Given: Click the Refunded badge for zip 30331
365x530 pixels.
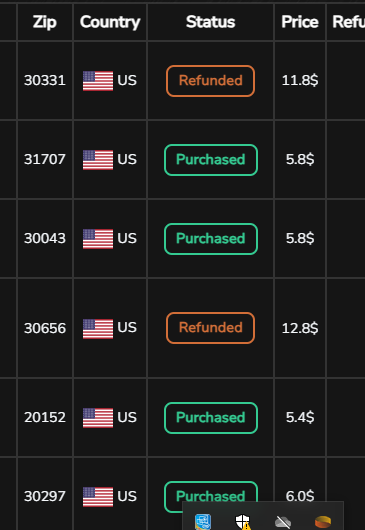Looking at the screenshot, I should 211,81.
